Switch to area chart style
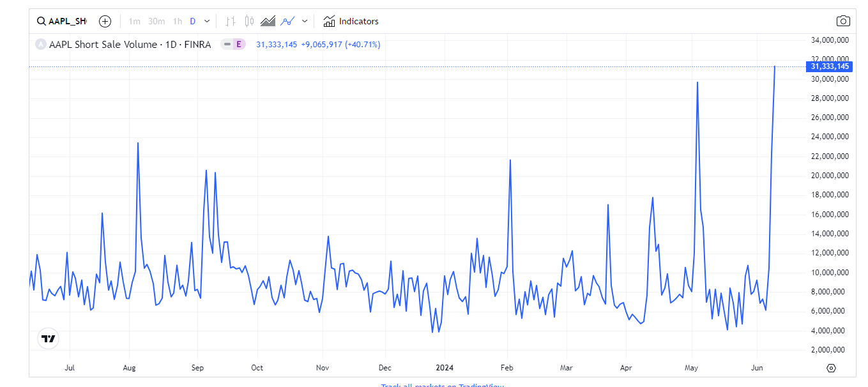Image resolution: width=868 pixels, height=387 pixels. pos(268,21)
